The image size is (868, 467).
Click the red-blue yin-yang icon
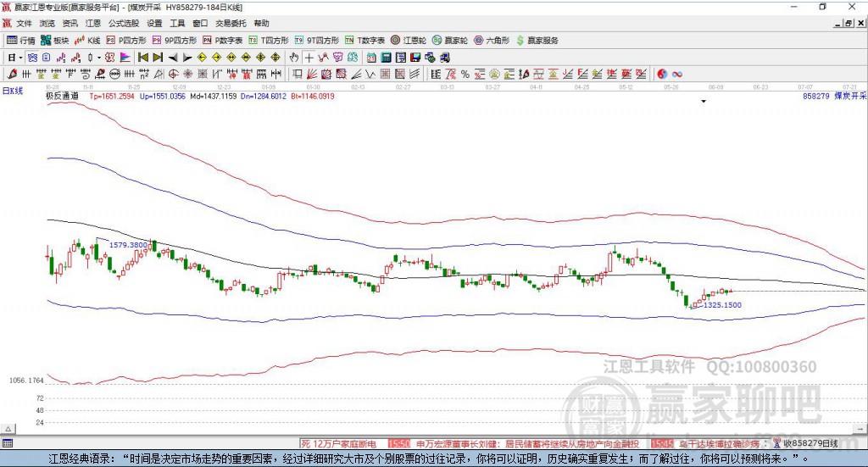tap(662, 74)
